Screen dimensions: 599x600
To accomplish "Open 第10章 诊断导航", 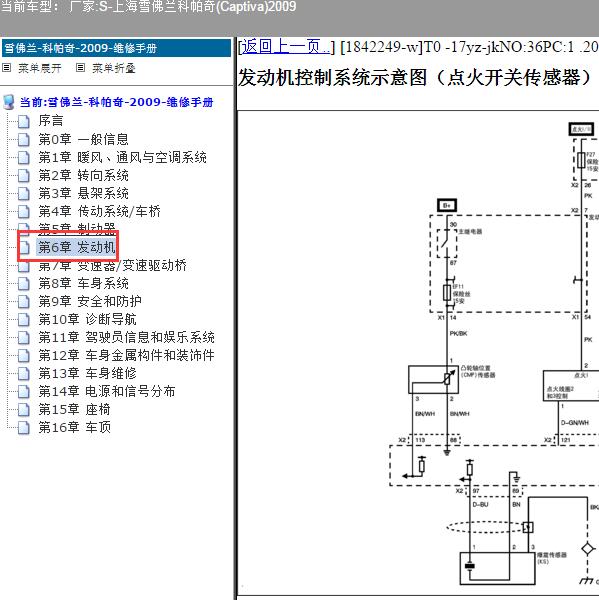I will coord(87,319).
